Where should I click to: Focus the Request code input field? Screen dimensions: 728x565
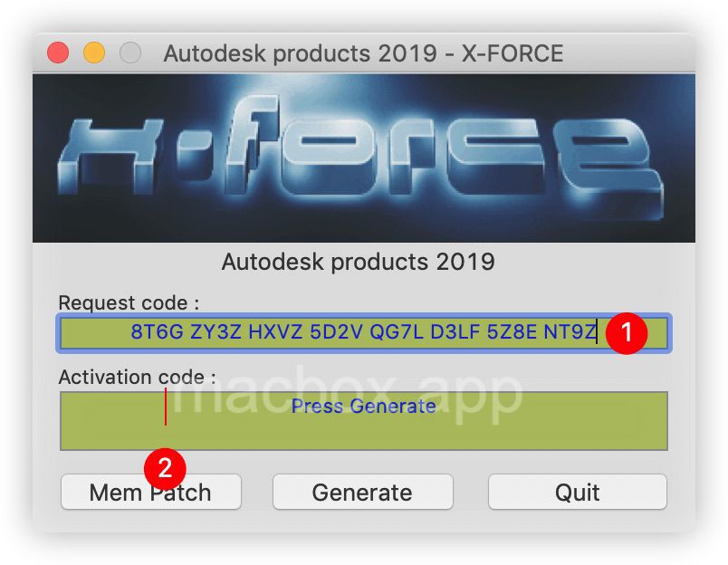(363, 333)
